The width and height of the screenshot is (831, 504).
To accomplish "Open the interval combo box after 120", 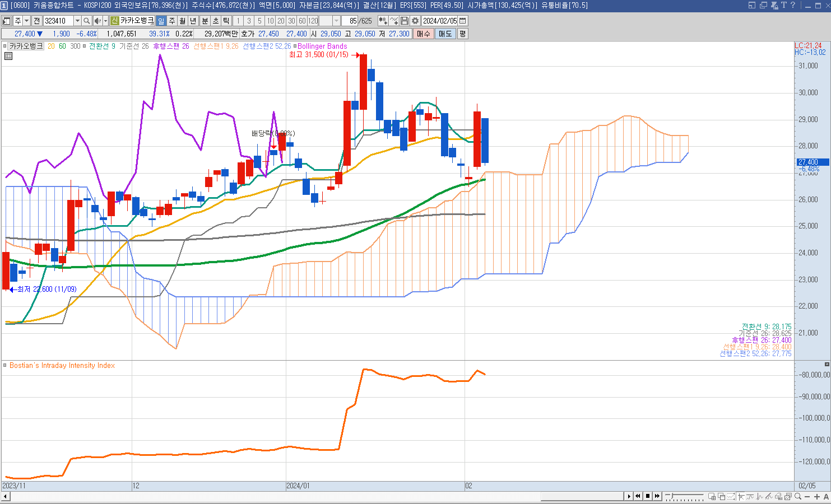I will (329, 21).
